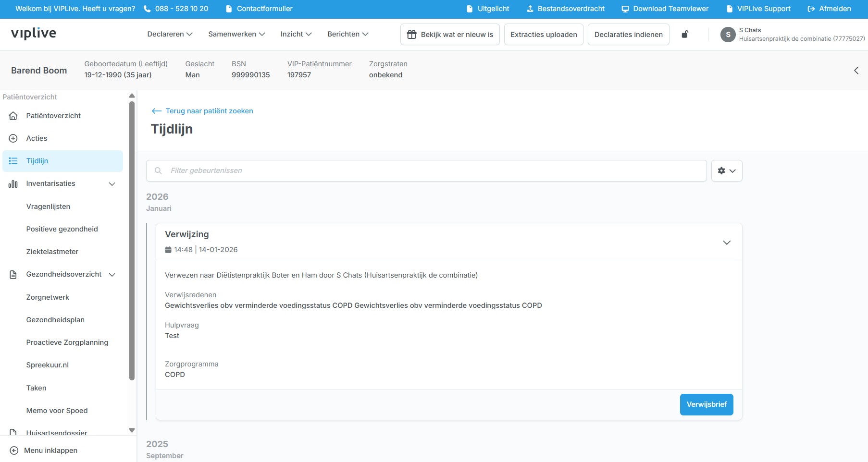
Task: Open Taken
Action: tap(37, 388)
